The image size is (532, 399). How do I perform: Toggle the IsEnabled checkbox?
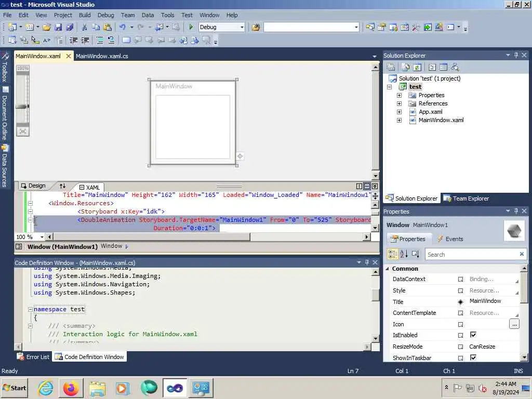[x=473, y=335]
